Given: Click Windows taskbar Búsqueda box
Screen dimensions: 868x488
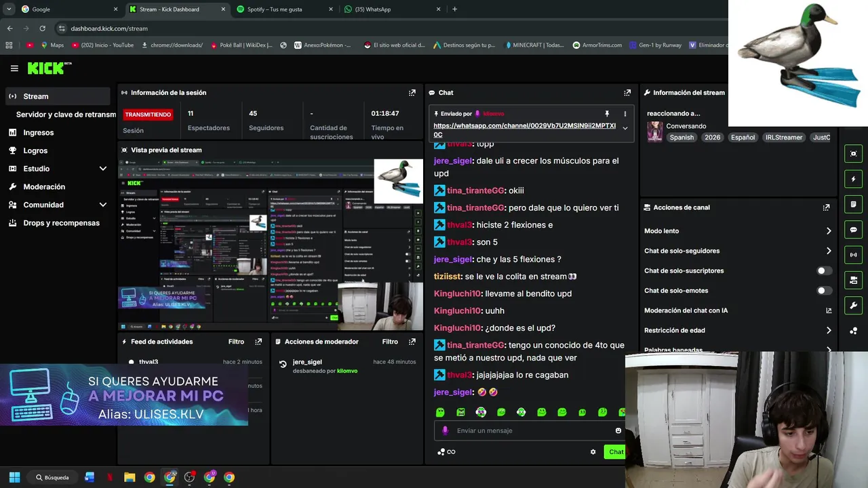Looking at the screenshot, I should [53, 477].
